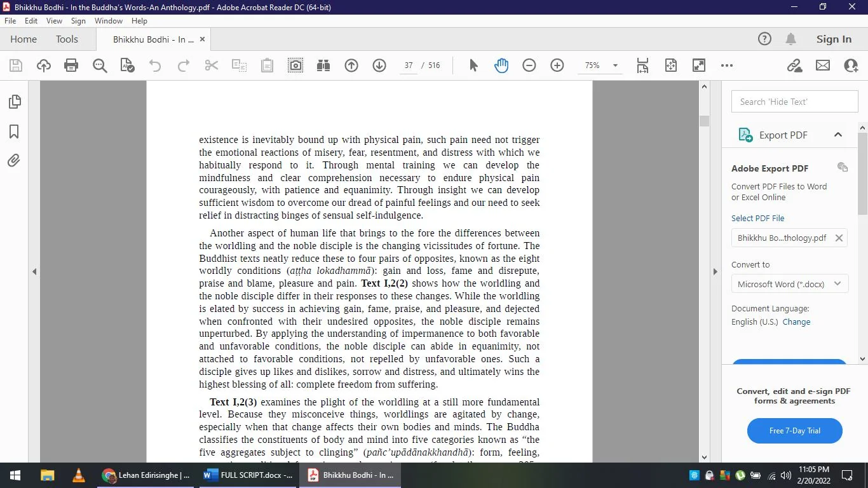This screenshot has height=488, width=868.
Task: Go to the next page with down arrow
Action: [379, 65]
